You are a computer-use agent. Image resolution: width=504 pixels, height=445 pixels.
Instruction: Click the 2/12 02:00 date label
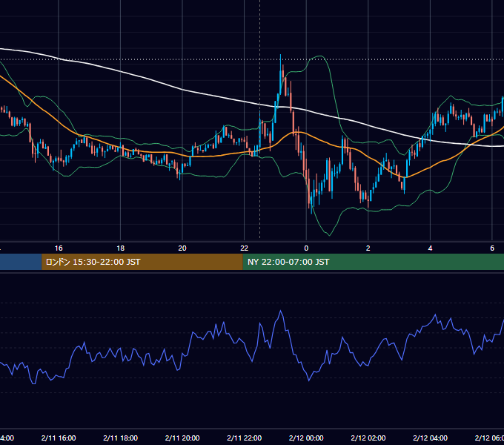pyautogui.click(x=368, y=438)
